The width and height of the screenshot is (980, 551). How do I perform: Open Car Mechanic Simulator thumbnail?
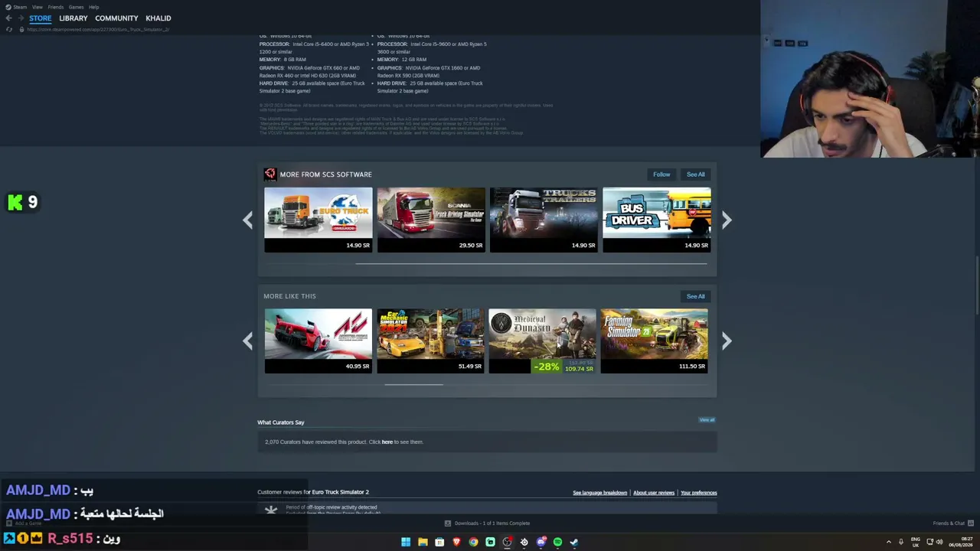coord(431,341)
